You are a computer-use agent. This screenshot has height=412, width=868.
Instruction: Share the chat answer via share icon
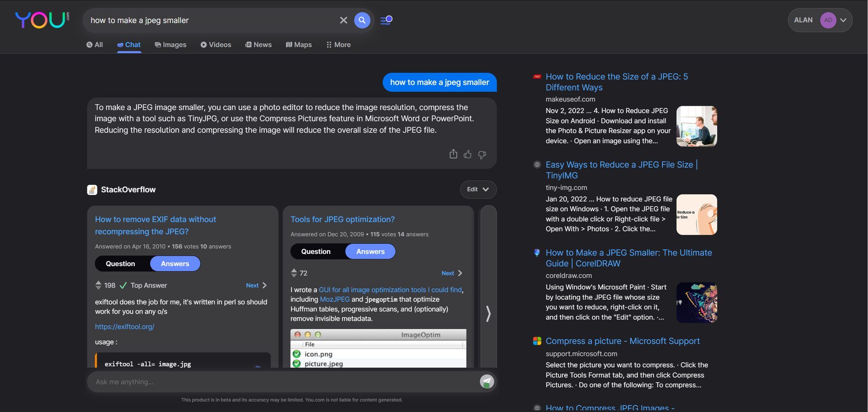click(453, 154)
